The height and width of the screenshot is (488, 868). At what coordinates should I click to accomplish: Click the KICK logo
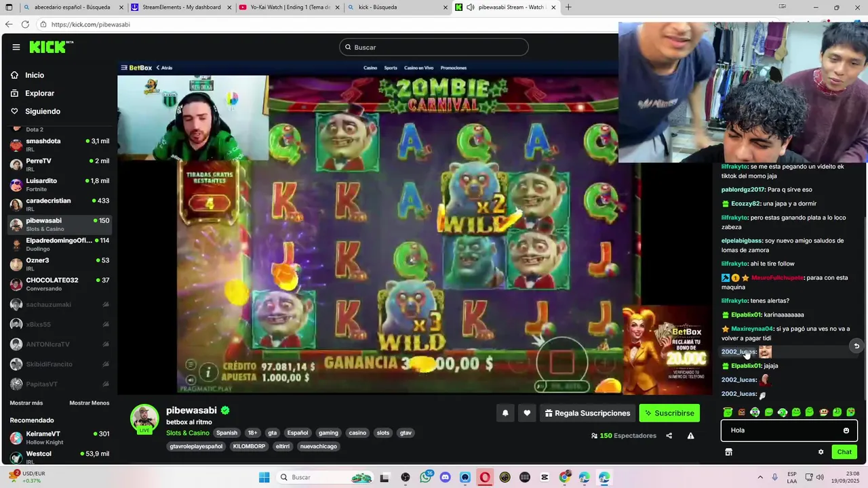tap(51, 47)
